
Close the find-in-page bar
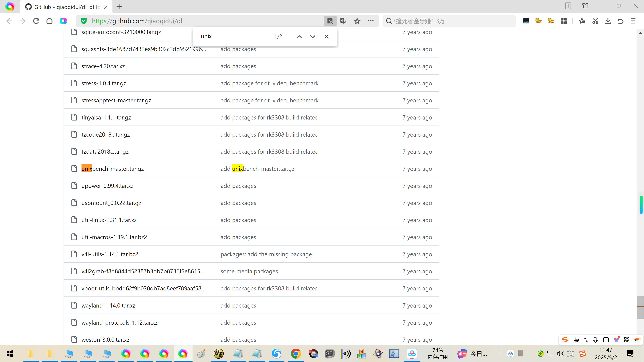327,37
